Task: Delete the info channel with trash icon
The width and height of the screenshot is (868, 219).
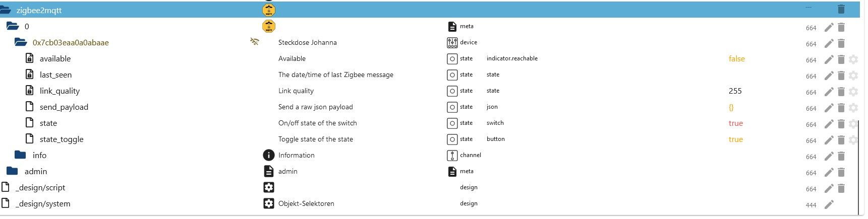Action: [x=841, y=156]
